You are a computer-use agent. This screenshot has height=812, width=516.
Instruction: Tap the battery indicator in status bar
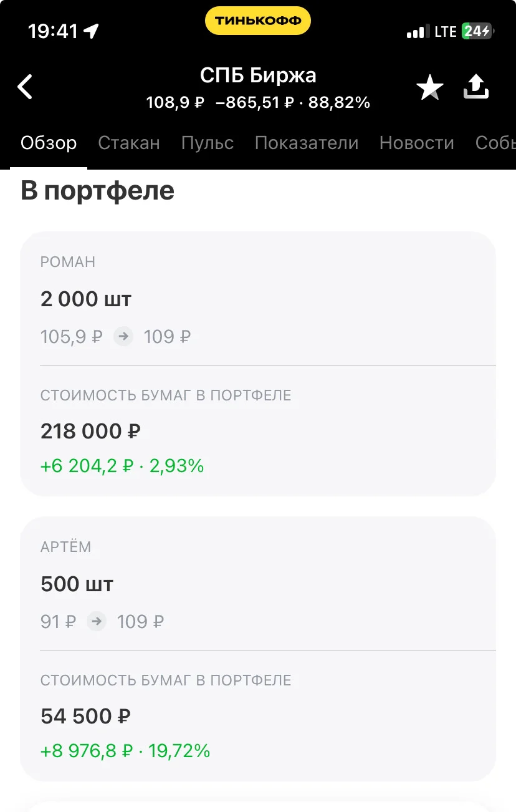tap(477, 31)
